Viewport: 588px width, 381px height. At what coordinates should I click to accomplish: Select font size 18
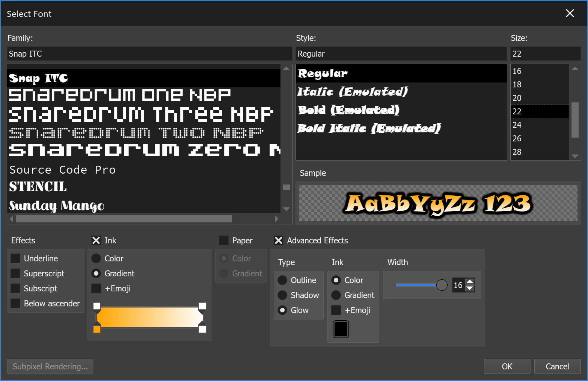(540, 84)
